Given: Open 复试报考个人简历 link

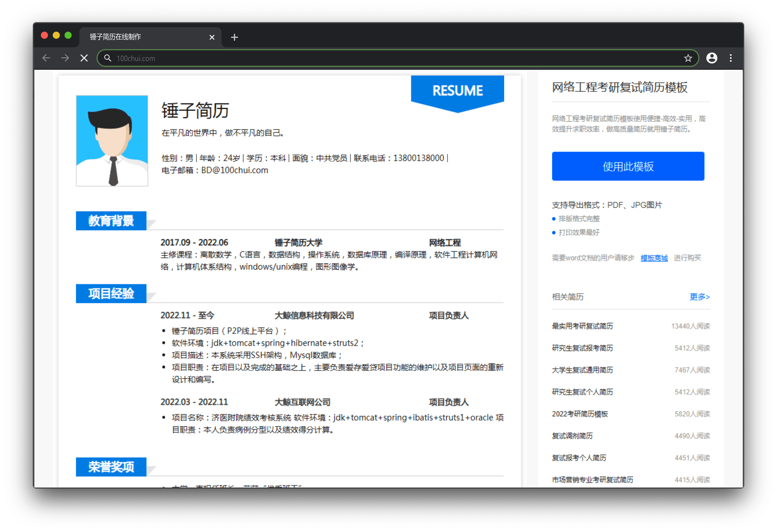Looking at the screenshot, I should 579,458.
